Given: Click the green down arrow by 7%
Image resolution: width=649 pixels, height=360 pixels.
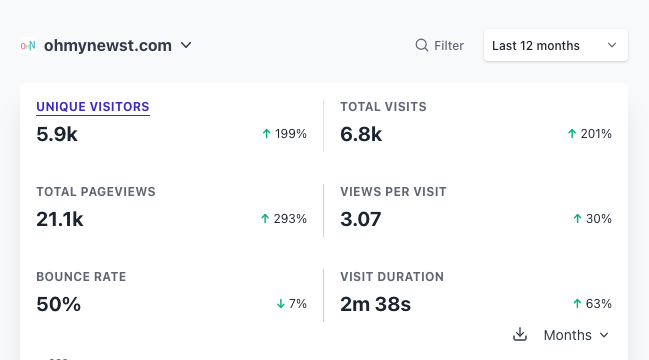Looking at the screenshot, I should [281, 304].
